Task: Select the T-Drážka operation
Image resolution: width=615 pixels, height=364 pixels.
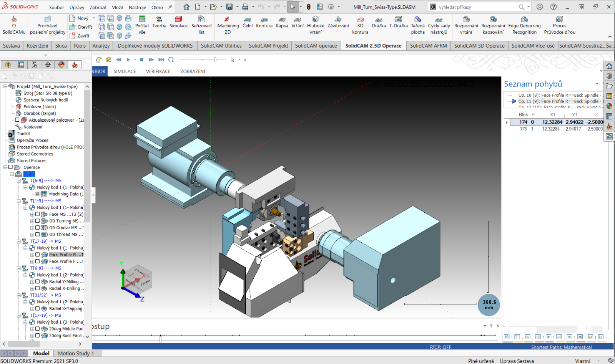Action: (x=398, y=22)
